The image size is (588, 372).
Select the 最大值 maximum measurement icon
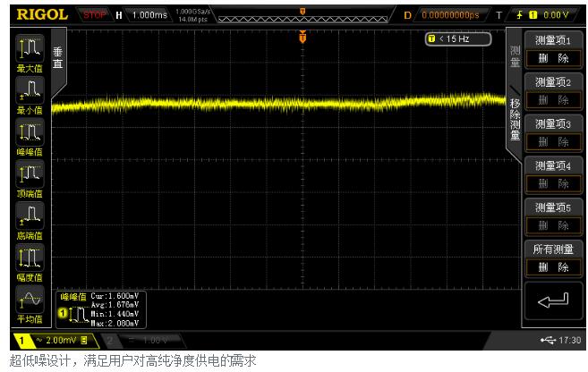(x=30, y=53)
